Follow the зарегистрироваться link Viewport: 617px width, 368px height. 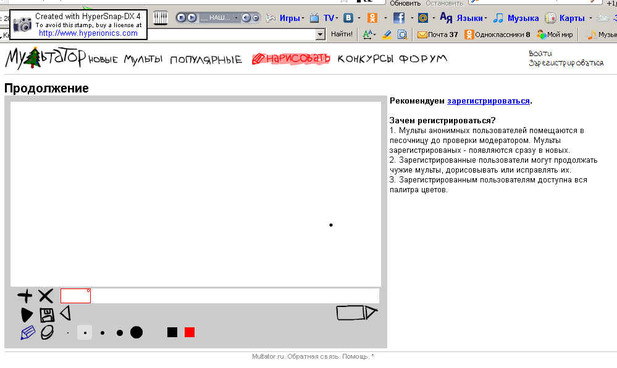(x=488, y=101)
